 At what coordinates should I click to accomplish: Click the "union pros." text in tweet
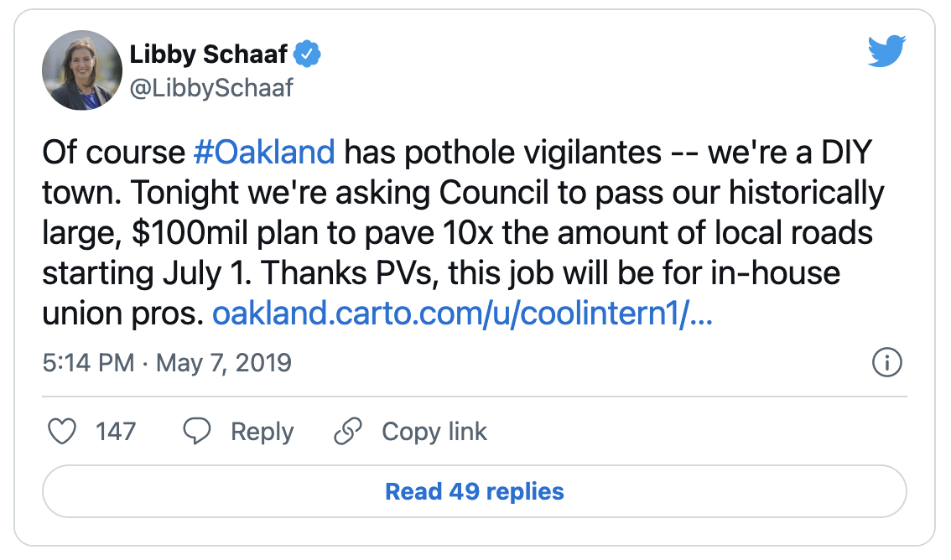tap(122, 314)
